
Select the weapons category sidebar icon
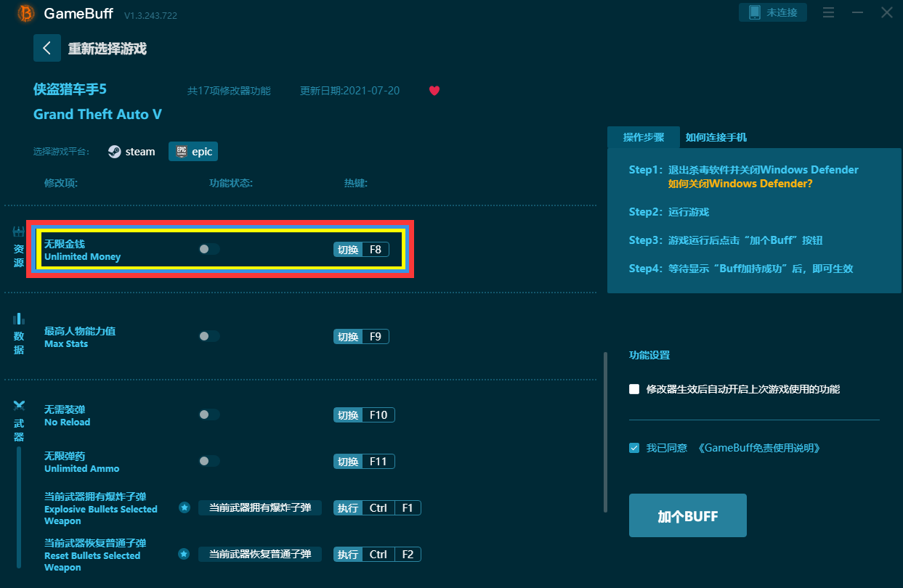tap(19, 405)
